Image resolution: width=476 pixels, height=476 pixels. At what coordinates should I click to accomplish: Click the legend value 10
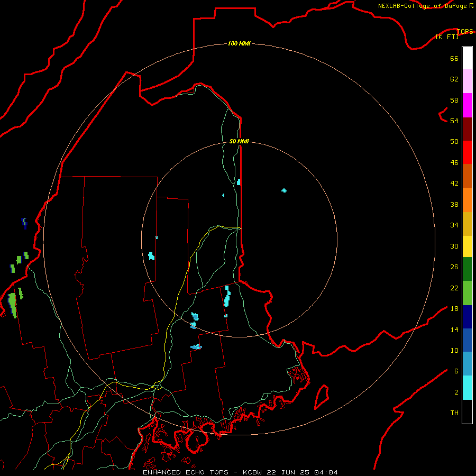pos(454,351)
